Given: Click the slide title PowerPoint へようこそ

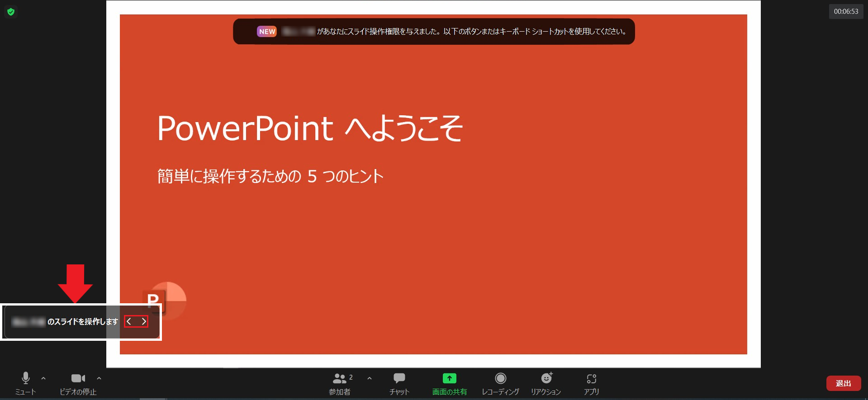Looking at the screenshot, I should point(310,128).
